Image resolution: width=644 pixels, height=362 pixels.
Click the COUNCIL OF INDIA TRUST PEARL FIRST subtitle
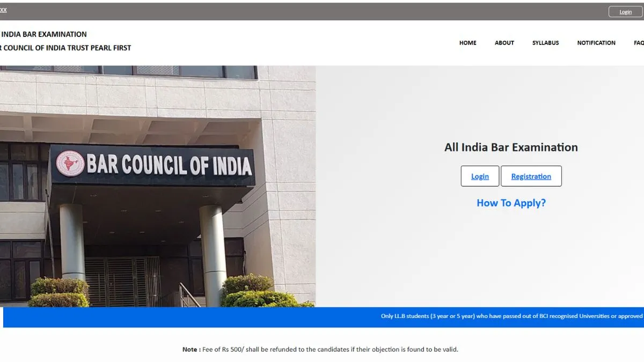coord(65,48)
